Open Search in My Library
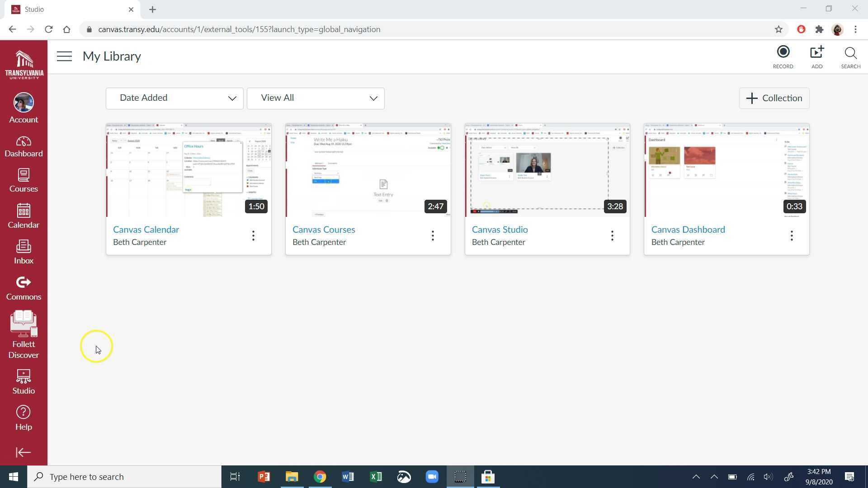 (x=850, y=57)
